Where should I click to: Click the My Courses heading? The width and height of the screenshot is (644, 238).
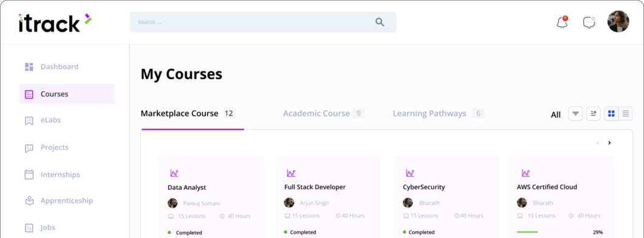(x=182, y=74)
